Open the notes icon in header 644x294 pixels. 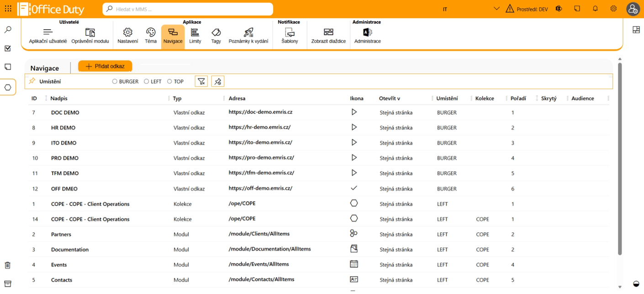pos(577,9)
